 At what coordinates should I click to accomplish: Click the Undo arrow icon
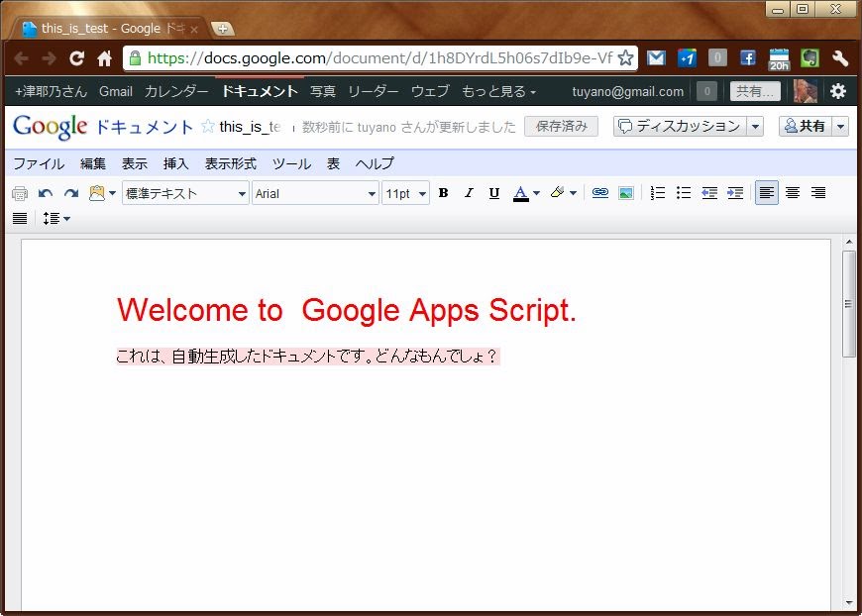point(46,193)
